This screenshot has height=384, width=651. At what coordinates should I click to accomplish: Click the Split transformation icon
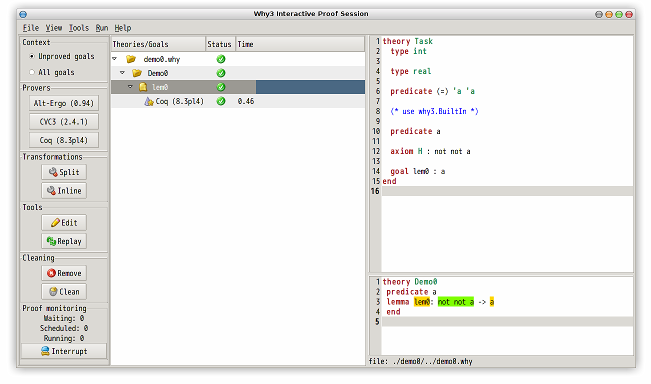click(x=53, y=172)
